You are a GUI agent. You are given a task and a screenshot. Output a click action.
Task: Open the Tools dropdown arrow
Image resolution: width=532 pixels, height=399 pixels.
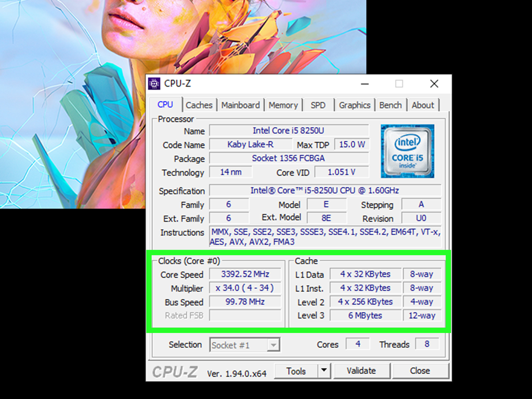click(324, 370)
